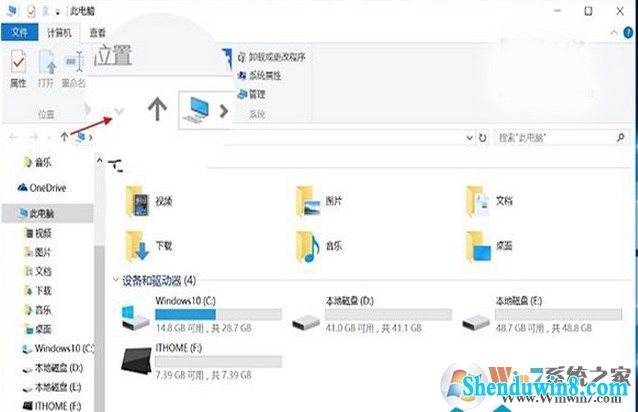Go up one level with the up arrow
This screenshot has height=412, width=638.
[x=64, y=137]
